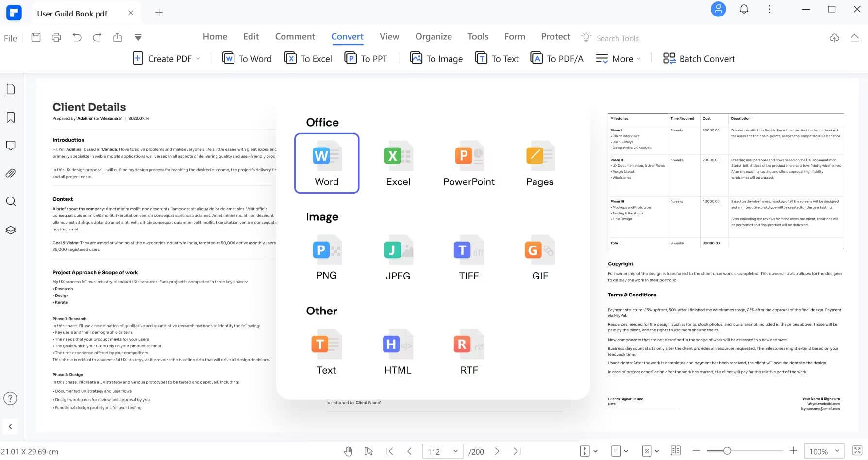Switch to the Home tab

(215, 36)
